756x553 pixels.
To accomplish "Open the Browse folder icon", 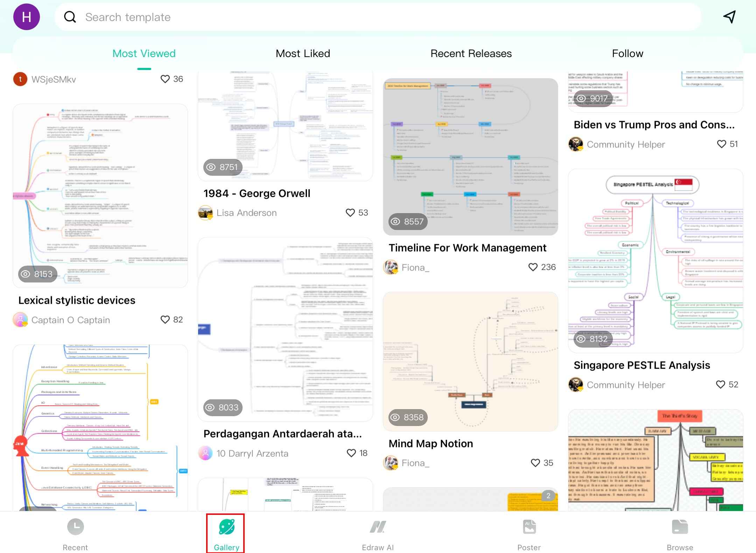I will click(680, 527).
